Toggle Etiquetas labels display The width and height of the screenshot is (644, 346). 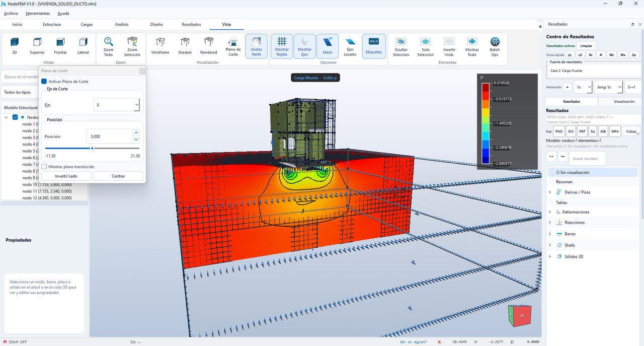[x=374, y=46]
